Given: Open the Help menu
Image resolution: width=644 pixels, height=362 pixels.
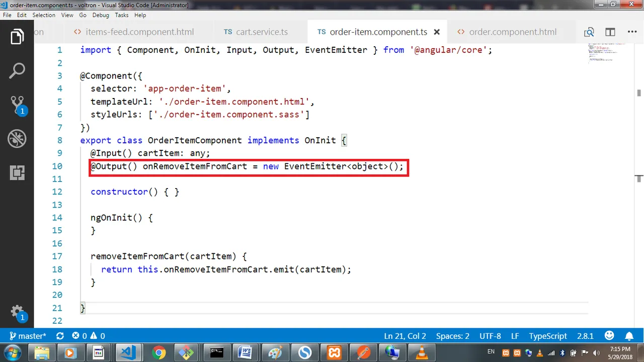Looking at the screenshot, I should (x=140, y=15).
